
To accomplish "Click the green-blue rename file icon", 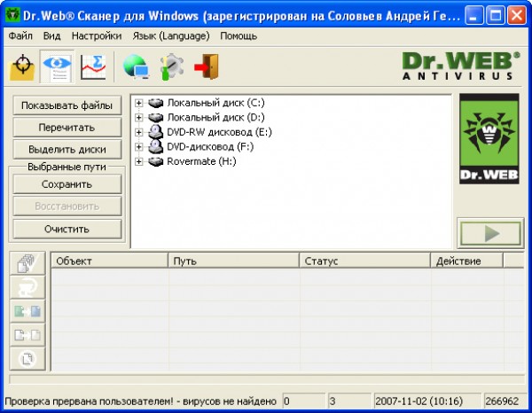I will [27, 310].
